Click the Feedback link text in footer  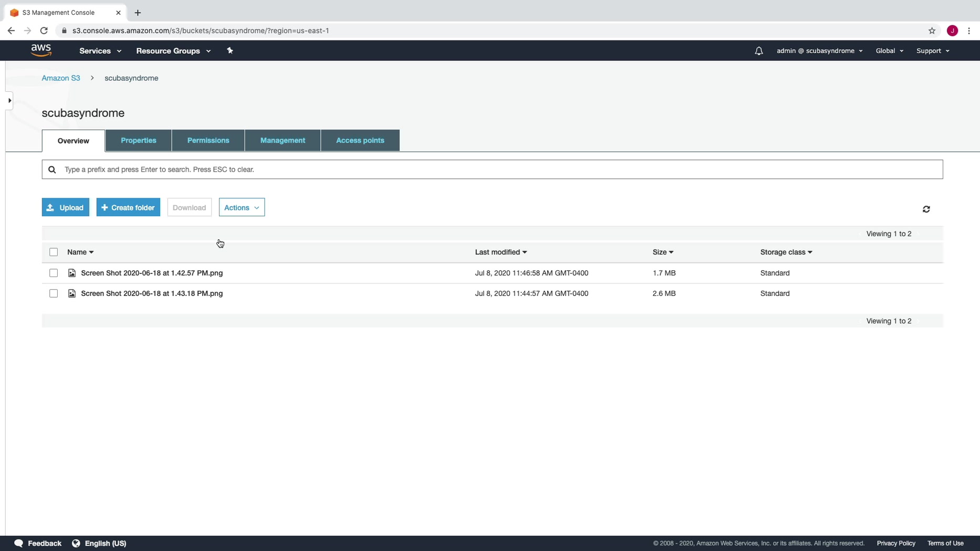click(x=45, y=543)
